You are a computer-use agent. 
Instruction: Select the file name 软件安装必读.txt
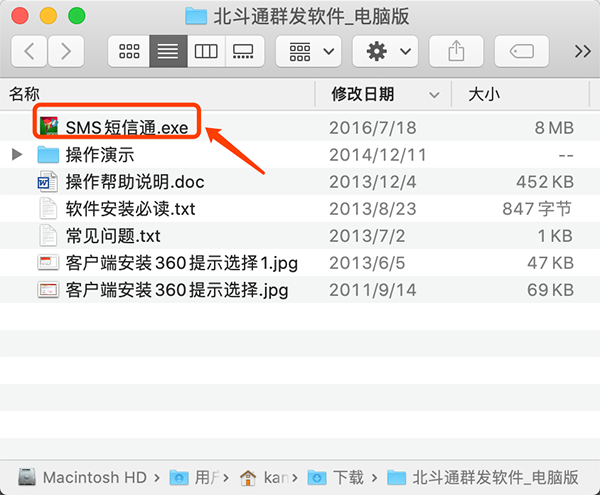130,209
